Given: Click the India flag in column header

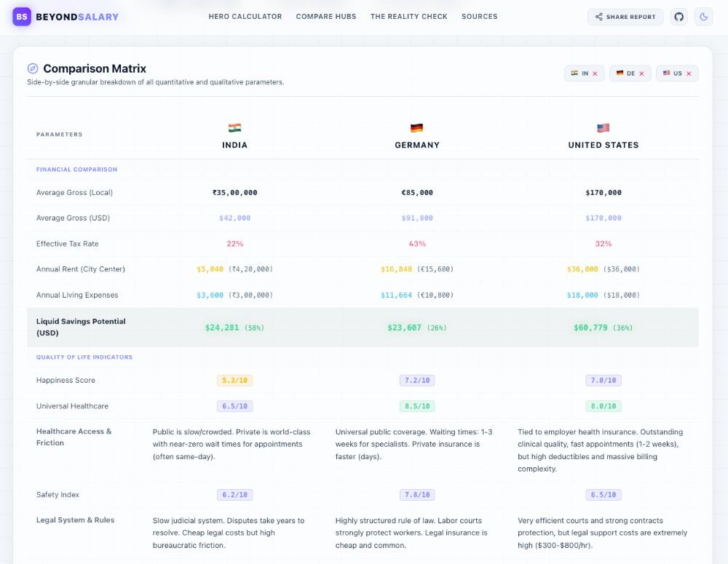Looking at the screenshot, I should click(234, 127).
